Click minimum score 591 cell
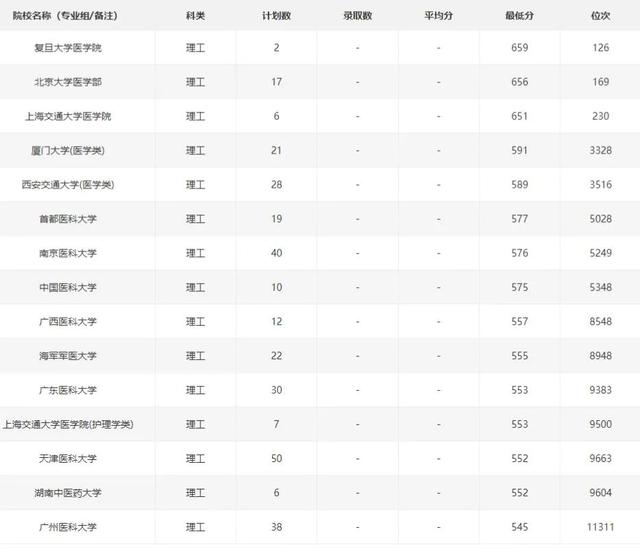640x558 pixels. click(520, 151)
